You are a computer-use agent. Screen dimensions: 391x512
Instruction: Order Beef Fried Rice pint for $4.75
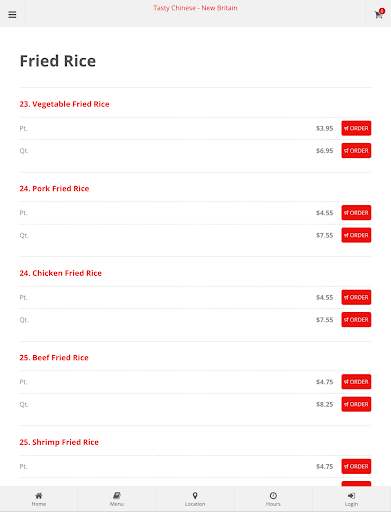(x=356, y=382)
